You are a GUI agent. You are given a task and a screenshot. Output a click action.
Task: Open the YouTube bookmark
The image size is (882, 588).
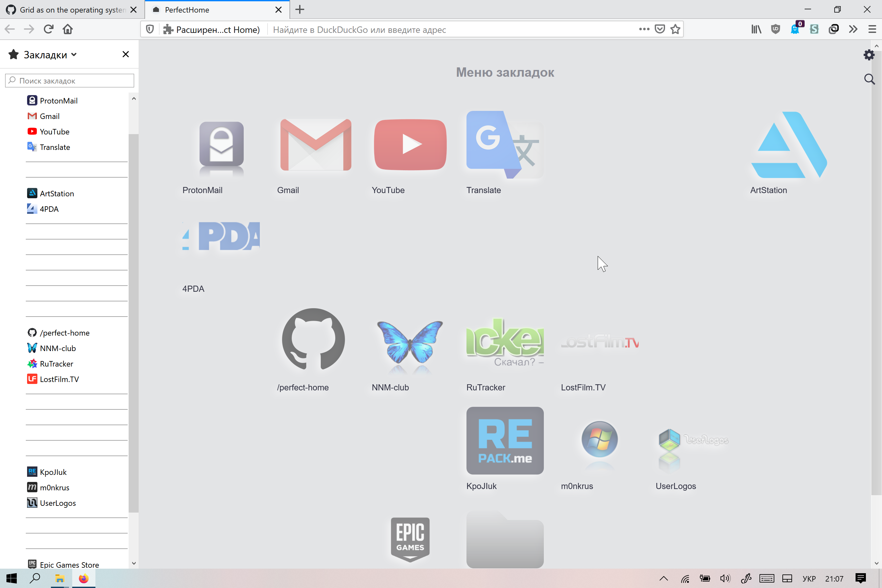pos(410,144)
